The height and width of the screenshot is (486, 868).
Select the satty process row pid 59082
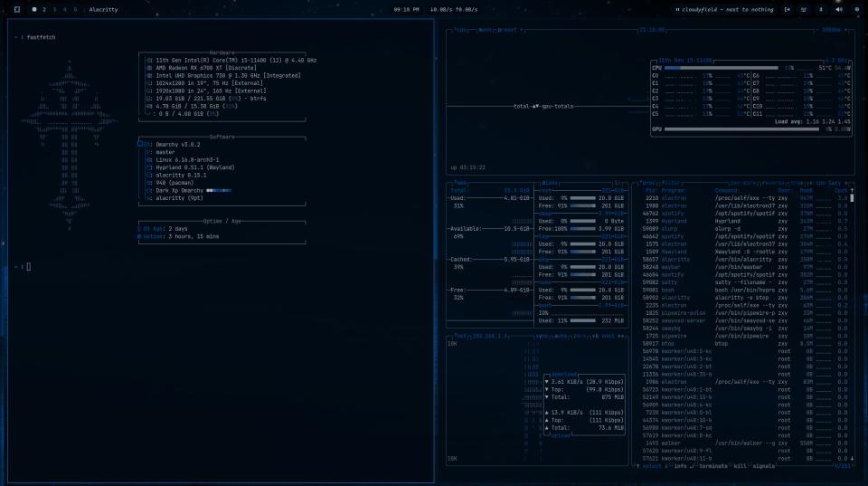click(744, 282)
